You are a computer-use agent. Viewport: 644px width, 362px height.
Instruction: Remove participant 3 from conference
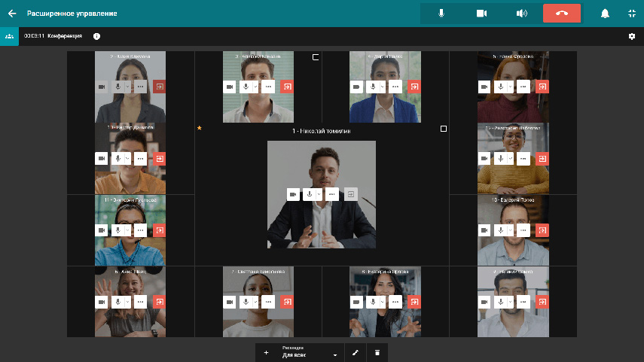click(287, 87)
